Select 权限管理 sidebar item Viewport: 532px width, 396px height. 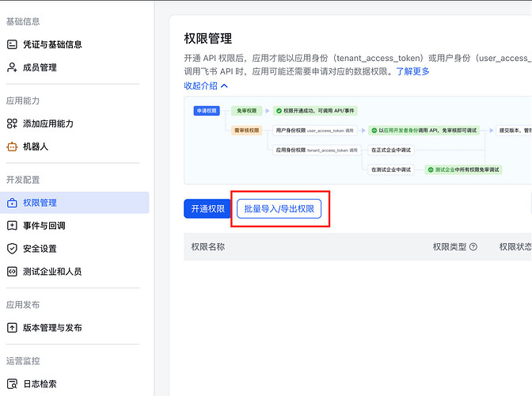point(74,203)
